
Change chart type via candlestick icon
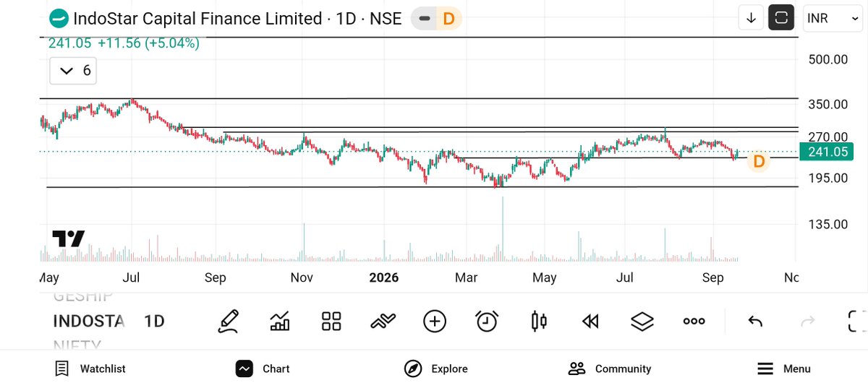tap(539, 321)
